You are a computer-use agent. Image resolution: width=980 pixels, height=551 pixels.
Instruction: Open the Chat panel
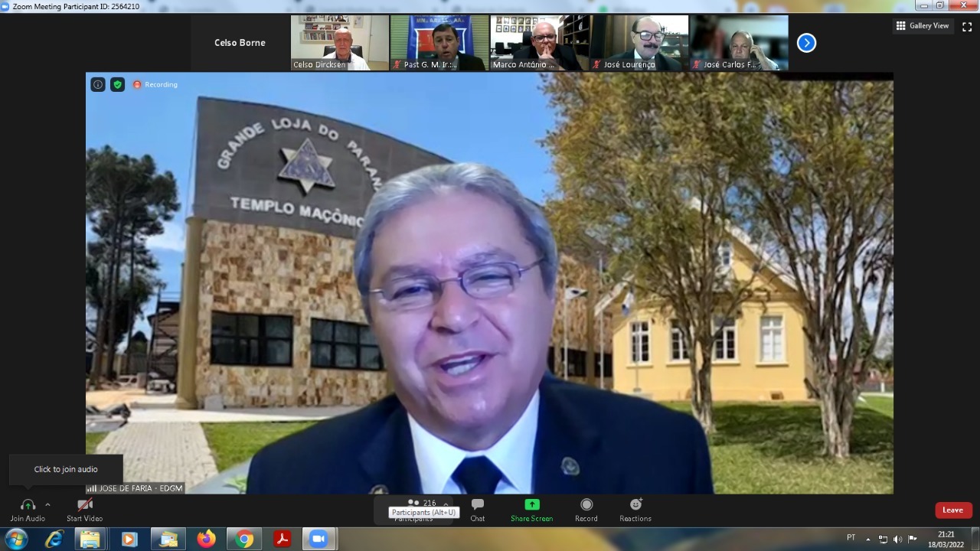(x=478, y=505)
